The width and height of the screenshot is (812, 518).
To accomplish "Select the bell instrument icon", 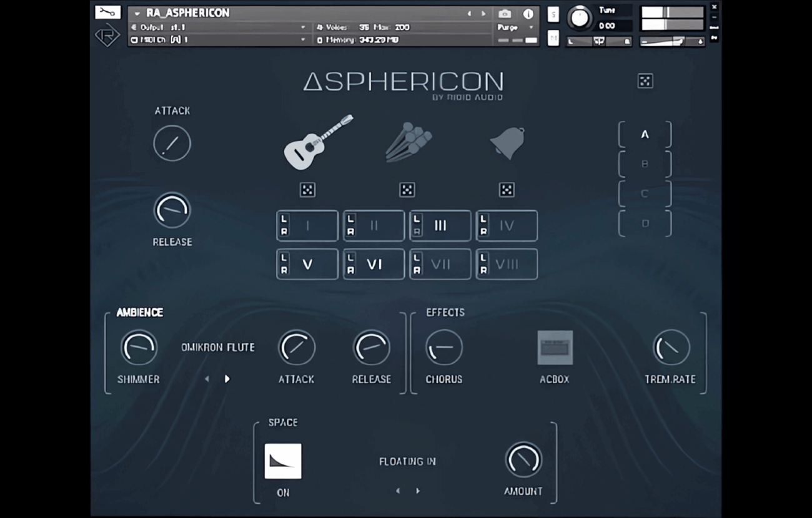I will [507, 143].
